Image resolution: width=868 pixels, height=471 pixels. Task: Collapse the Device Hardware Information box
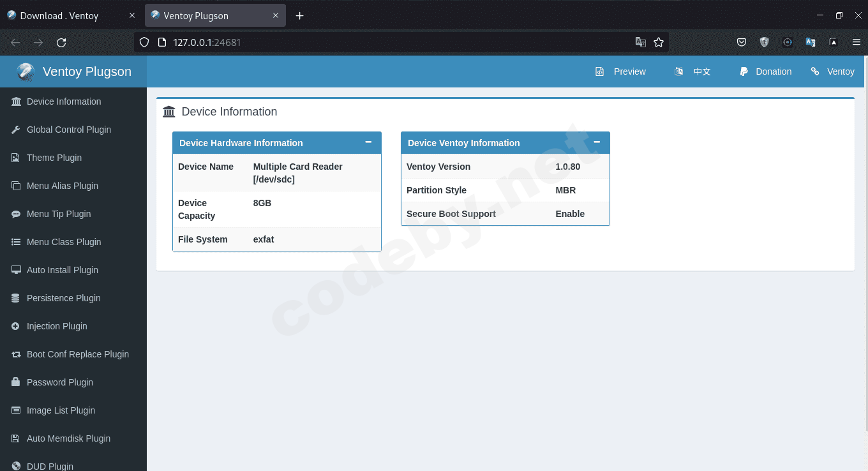pos(368,142)
